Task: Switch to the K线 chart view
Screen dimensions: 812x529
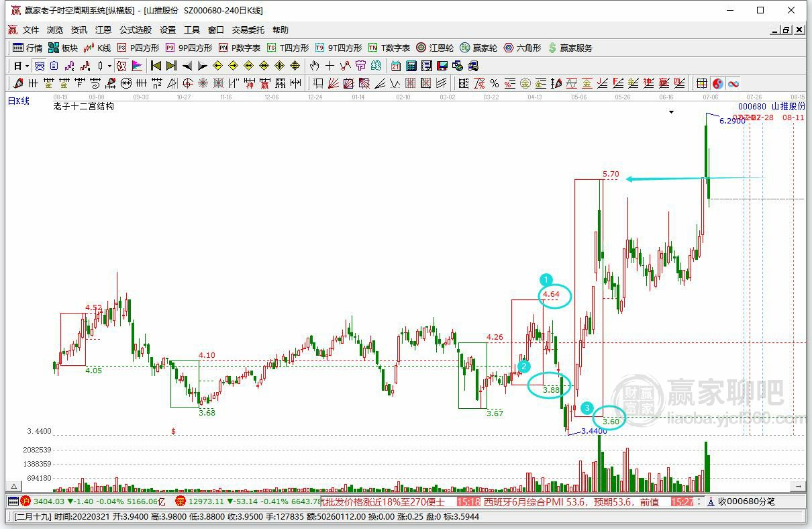Action: [97, 48]
